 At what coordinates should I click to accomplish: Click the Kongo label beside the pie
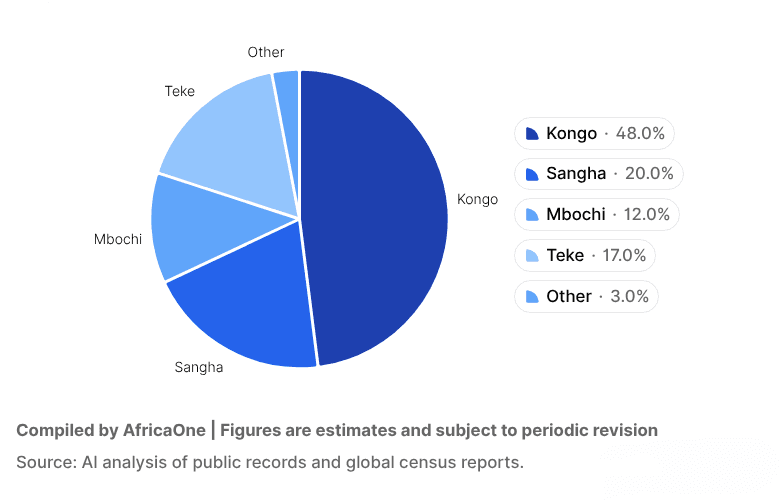tap(477, 199)
